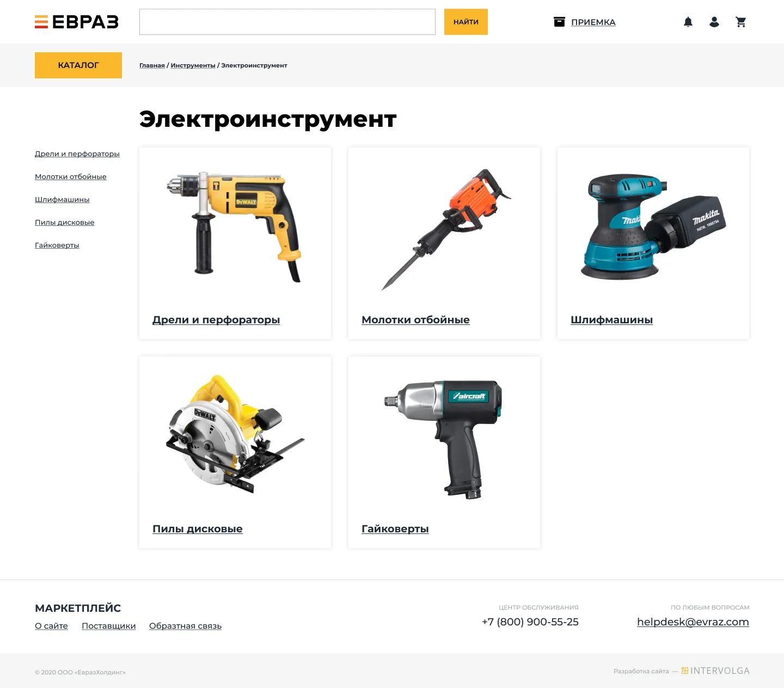Screen dimensions: 784x688
Task: Focus the search input field
Action: pos(287,22)
